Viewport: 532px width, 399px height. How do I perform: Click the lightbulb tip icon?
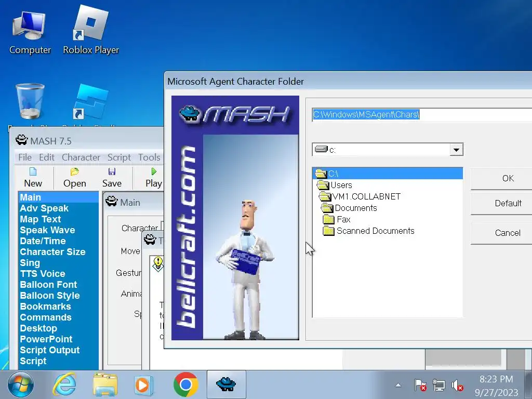pos(158,263)
